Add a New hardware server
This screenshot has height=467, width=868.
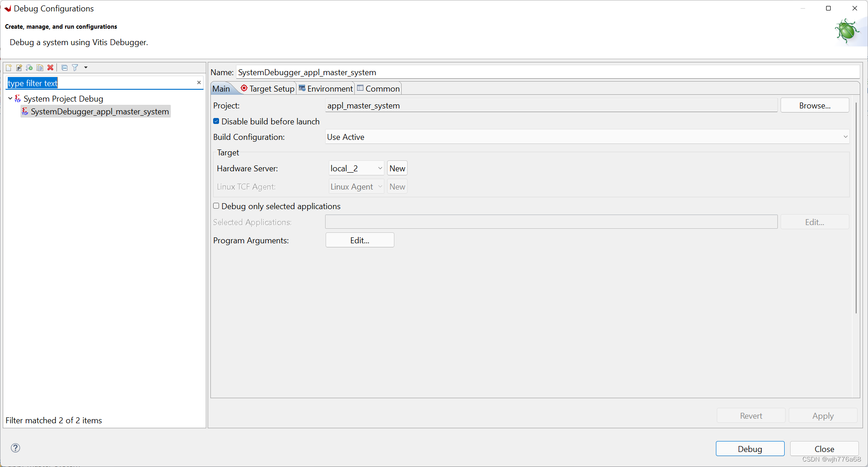coord(397,168)
